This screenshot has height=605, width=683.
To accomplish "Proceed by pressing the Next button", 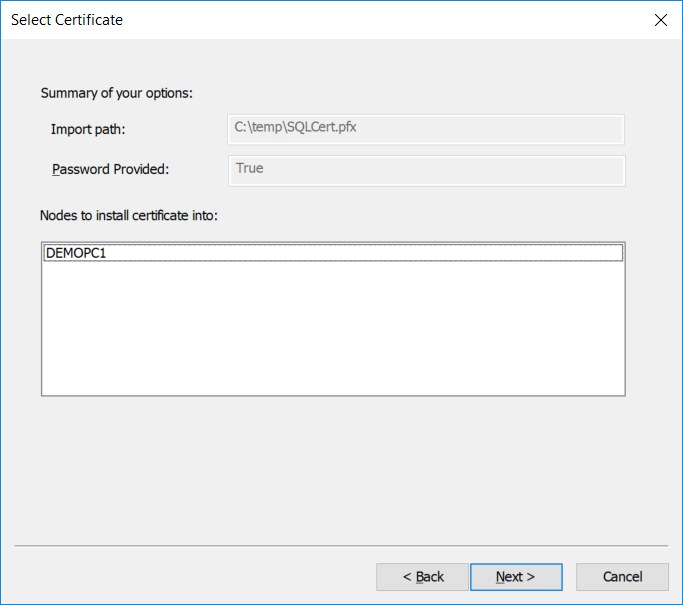I will click(516, 577).
